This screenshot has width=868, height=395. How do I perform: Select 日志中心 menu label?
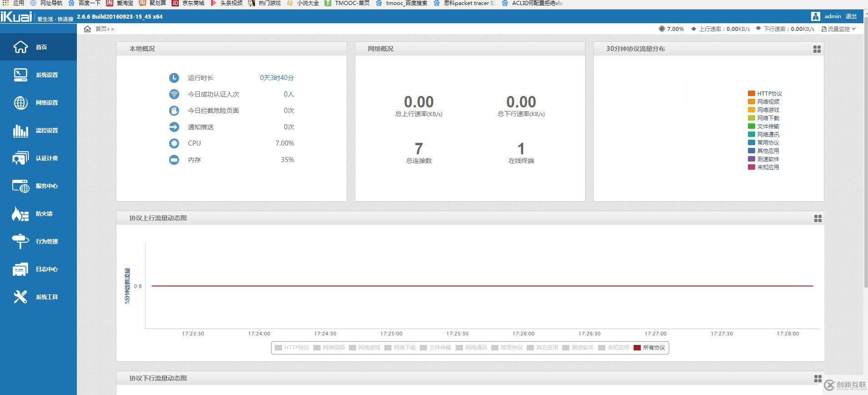(47, 269)
